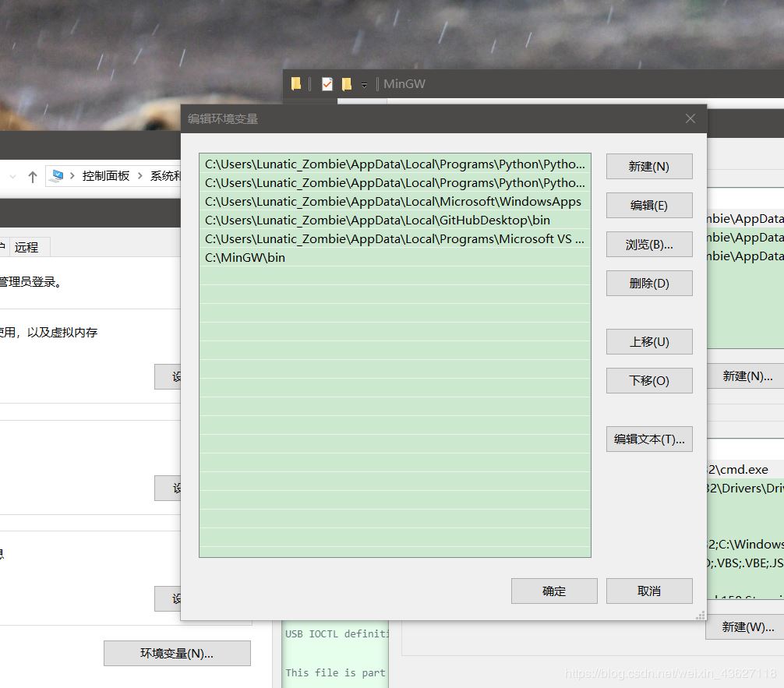The height and width of the screenshot is (688, 784).
Task: Open 控制面板 from the breadcrumb path
Action: [x=106, y=176]
